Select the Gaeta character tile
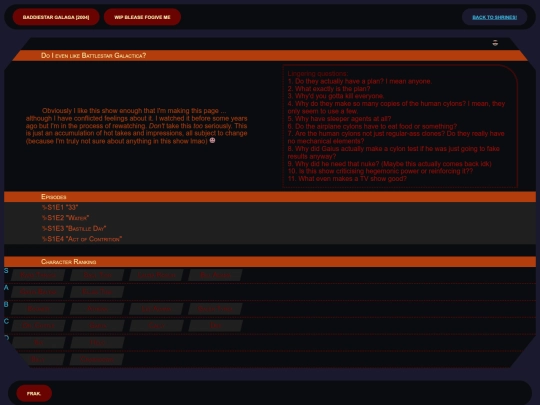 click(97, 325)
